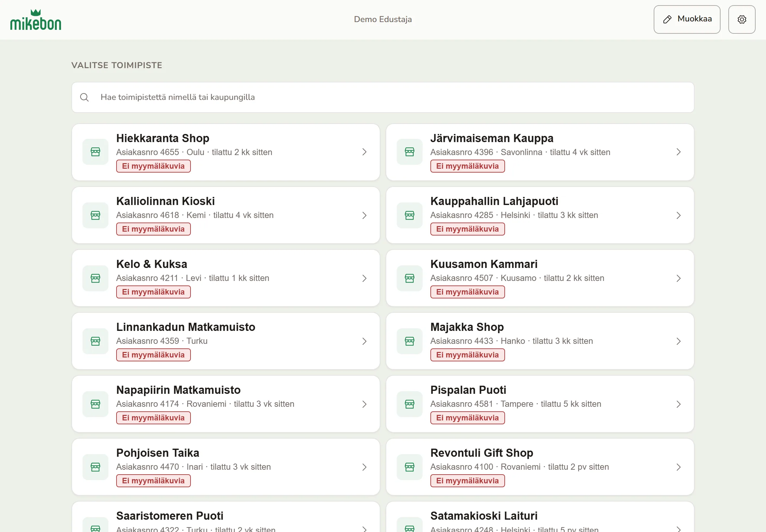
Task: Open Kalliolinnan Kioski via its chevron
Action: point(364,215)
